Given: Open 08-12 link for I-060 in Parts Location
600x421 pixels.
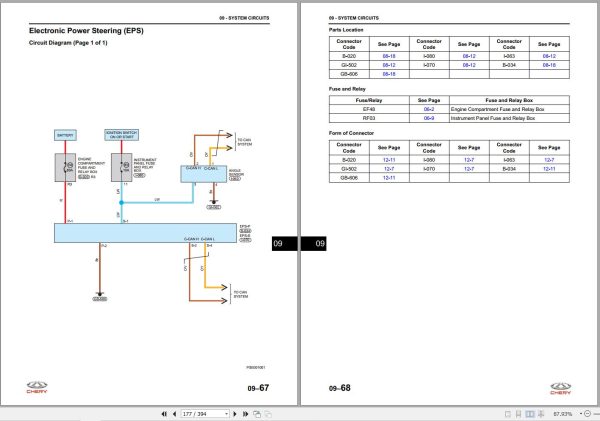Looking at the screenshot, I should pos(469,56).
